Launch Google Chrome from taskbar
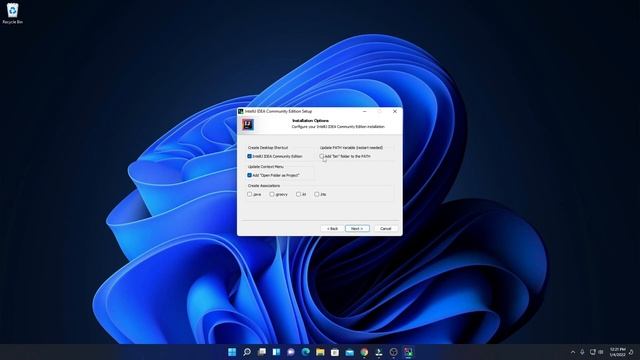The width and height of the screenshot is (640, 360). 364,352
